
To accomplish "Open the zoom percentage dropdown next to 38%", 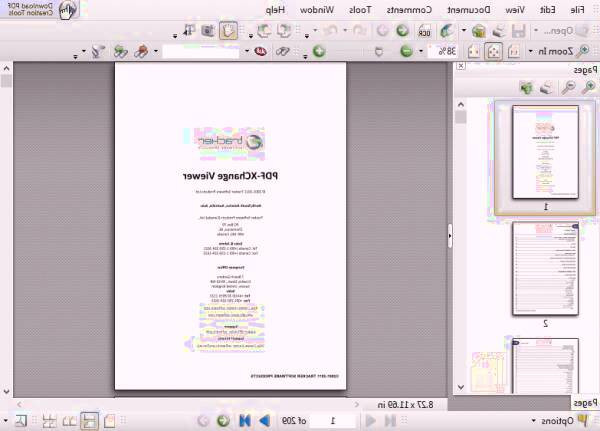I will [x=421, y=51].
